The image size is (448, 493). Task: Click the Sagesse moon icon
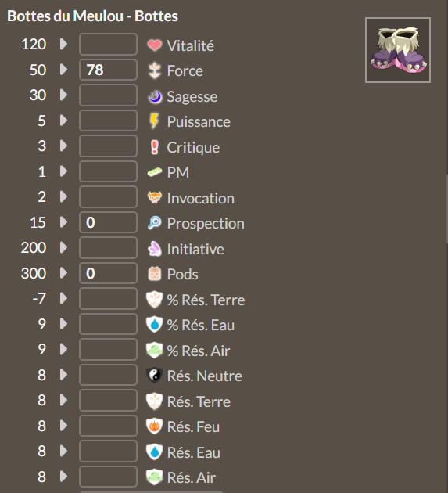click(155, 96)
